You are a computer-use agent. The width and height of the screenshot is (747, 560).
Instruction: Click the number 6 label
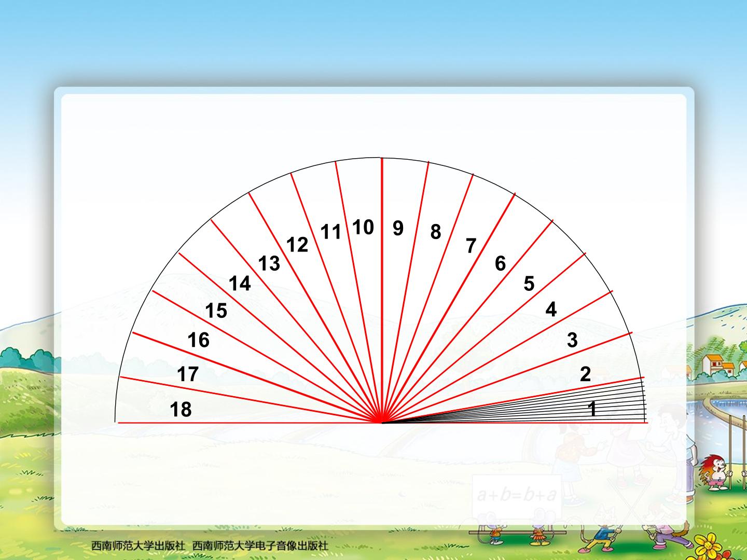pos(500,263)
